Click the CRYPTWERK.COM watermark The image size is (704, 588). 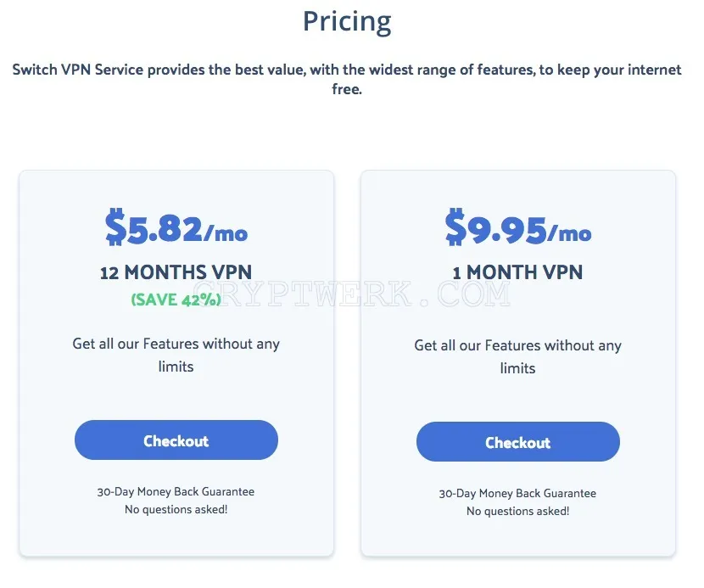(351, 294)
